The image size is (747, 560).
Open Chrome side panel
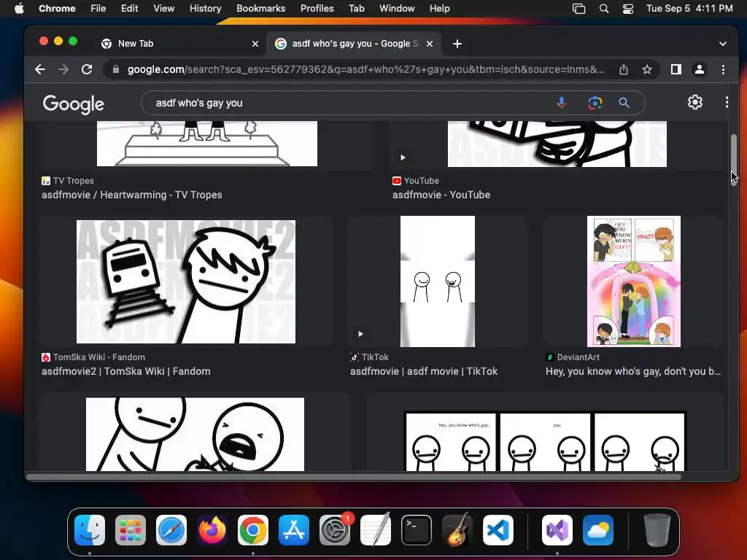click(676, 69)
